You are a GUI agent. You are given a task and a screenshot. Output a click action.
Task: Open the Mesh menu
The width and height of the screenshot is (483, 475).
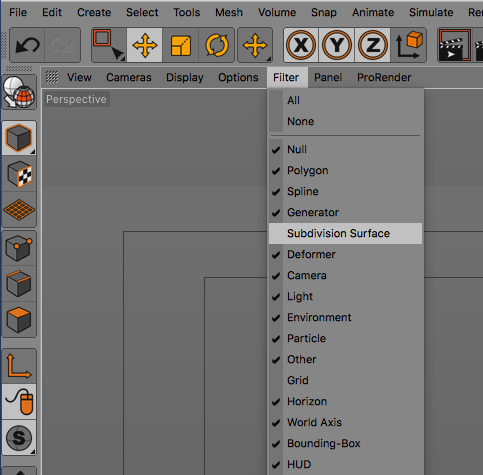(229, 12)
